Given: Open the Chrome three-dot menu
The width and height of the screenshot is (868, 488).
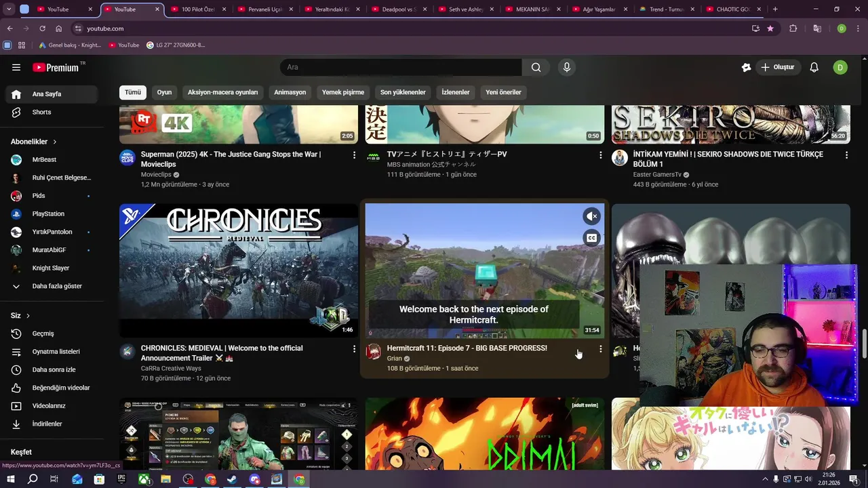Looking at the screenshot, I should [x=858, y=28].
